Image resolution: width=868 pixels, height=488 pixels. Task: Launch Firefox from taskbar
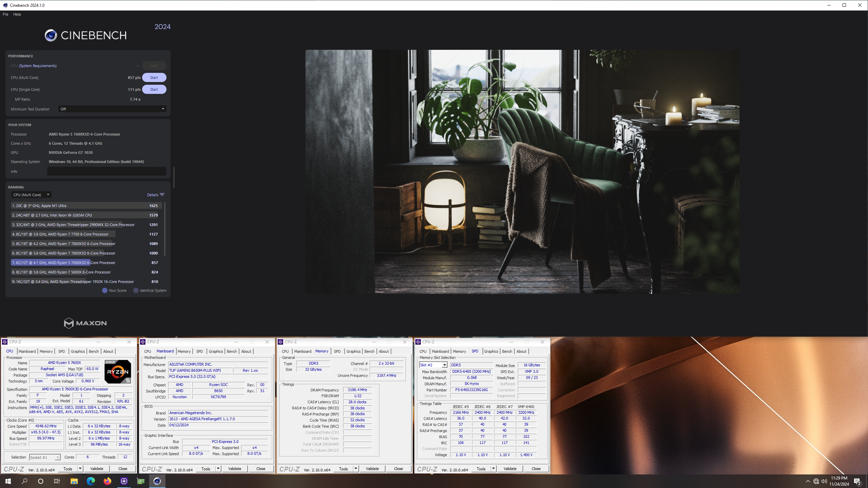coord(107,481)
